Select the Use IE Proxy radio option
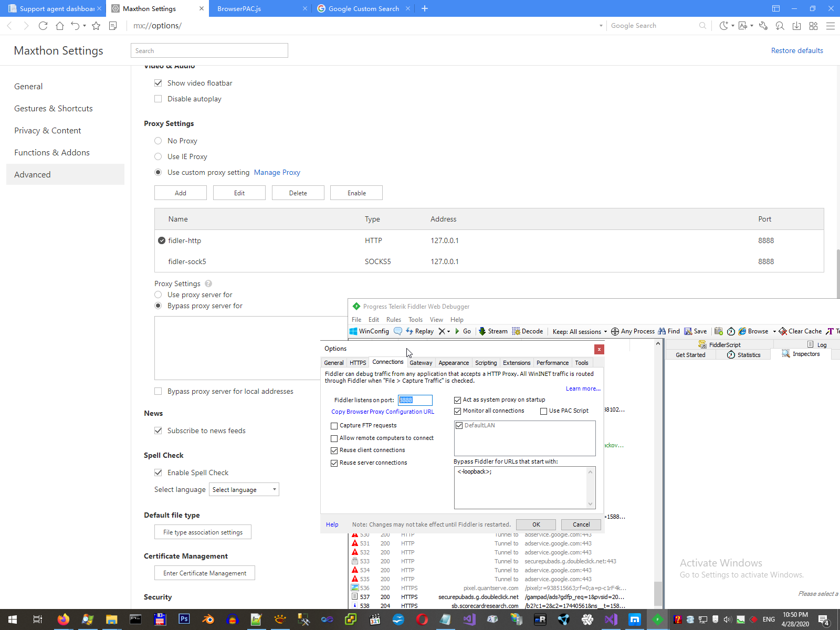Screen dimensions: 840x630 [x=158, y=156]
